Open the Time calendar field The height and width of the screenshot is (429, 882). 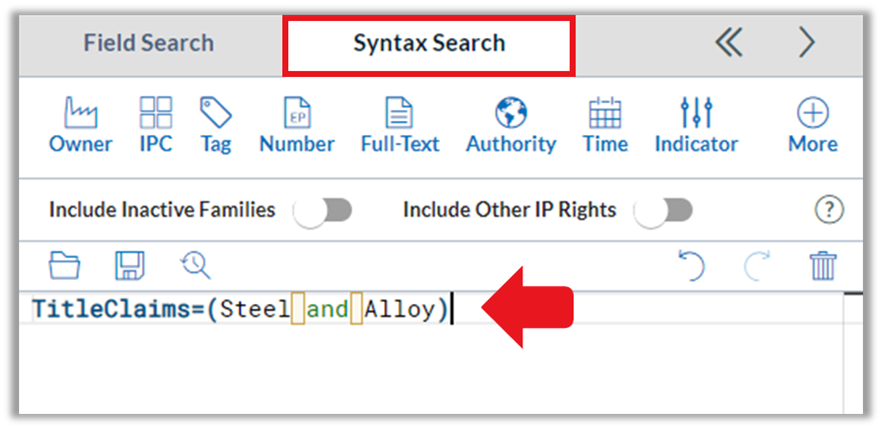[x=605, y=125]
